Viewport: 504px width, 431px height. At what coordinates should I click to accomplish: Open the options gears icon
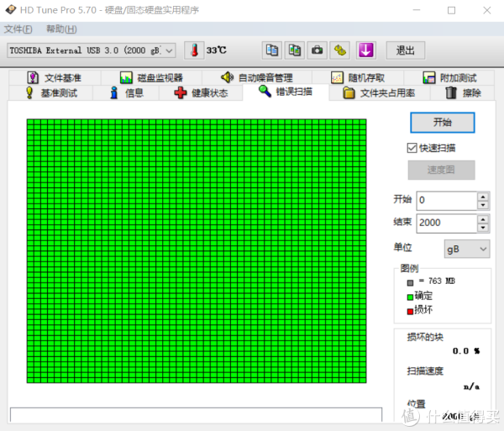pyautogui.click(x=340, y=50)
